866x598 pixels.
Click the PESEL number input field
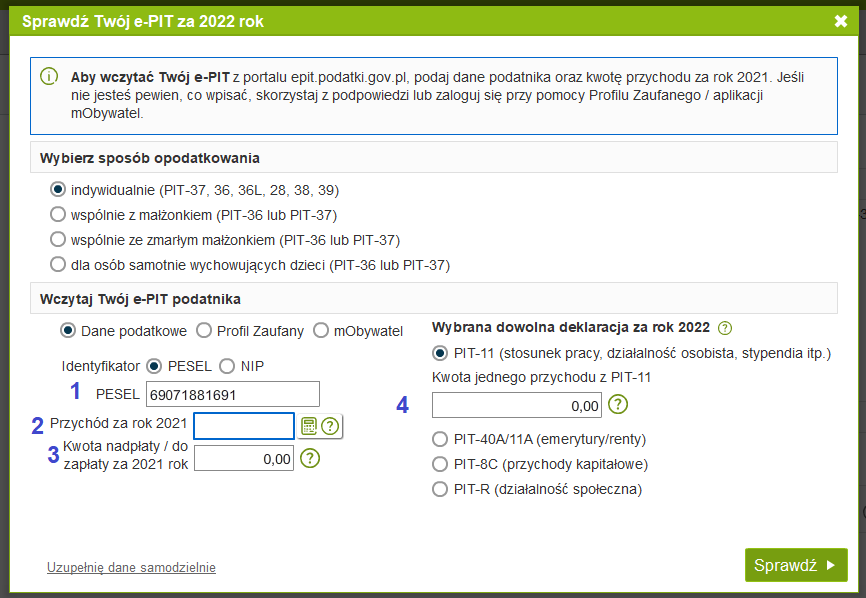click(232, 394)
